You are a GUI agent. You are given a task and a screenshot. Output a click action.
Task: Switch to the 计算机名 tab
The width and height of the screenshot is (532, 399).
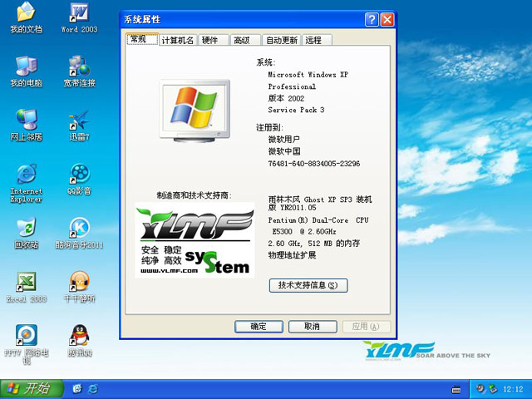coord(177,41)
